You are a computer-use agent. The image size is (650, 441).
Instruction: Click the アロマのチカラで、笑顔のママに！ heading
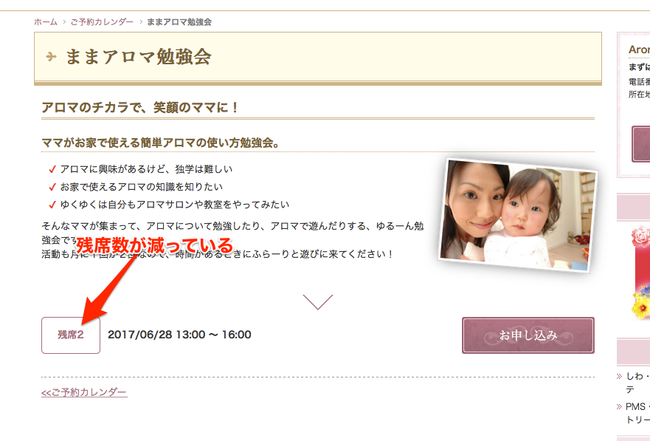pyautogui.click(x=140, y=107)
